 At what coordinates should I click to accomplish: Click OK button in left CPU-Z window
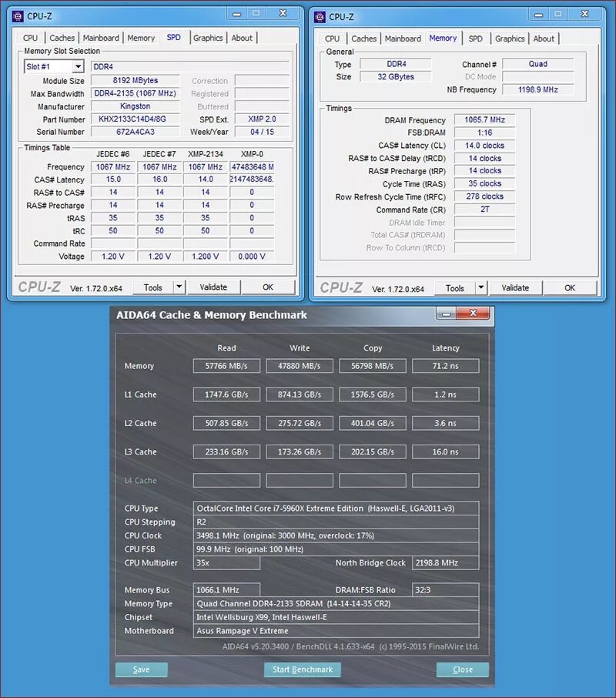[x=268, y=287]
